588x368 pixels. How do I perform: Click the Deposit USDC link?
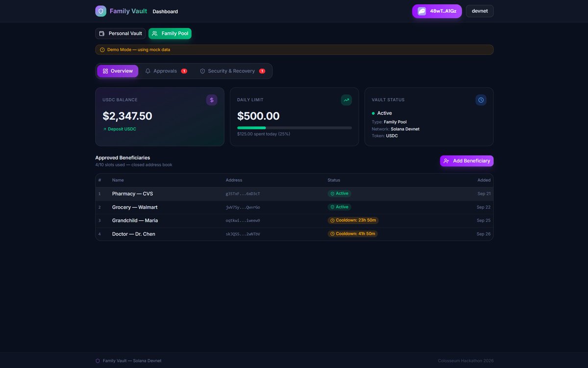coord(119,129)
